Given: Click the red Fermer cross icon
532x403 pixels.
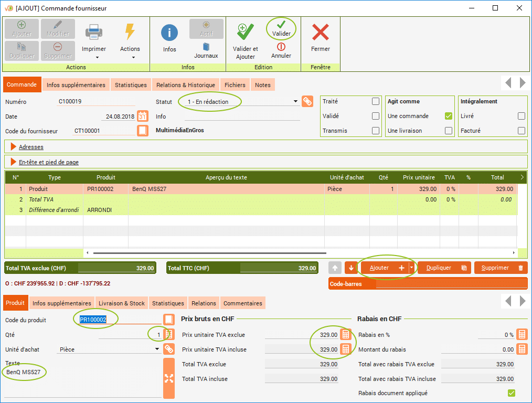Looking at the screenshot, I should (x=320, y=33).
